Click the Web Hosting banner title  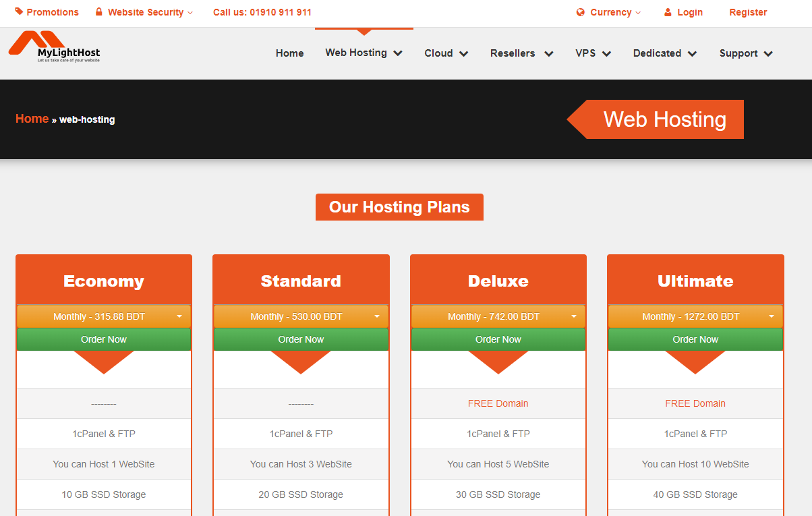click(665, 119)
